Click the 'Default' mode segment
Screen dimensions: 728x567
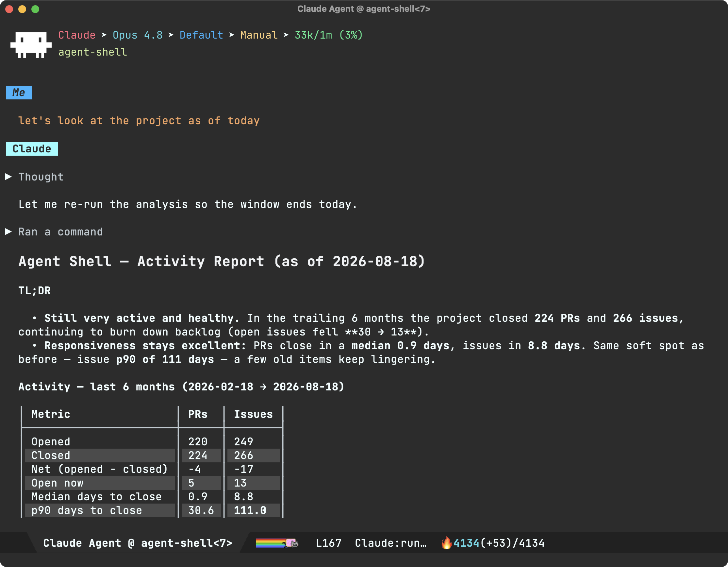pos(201,35)
